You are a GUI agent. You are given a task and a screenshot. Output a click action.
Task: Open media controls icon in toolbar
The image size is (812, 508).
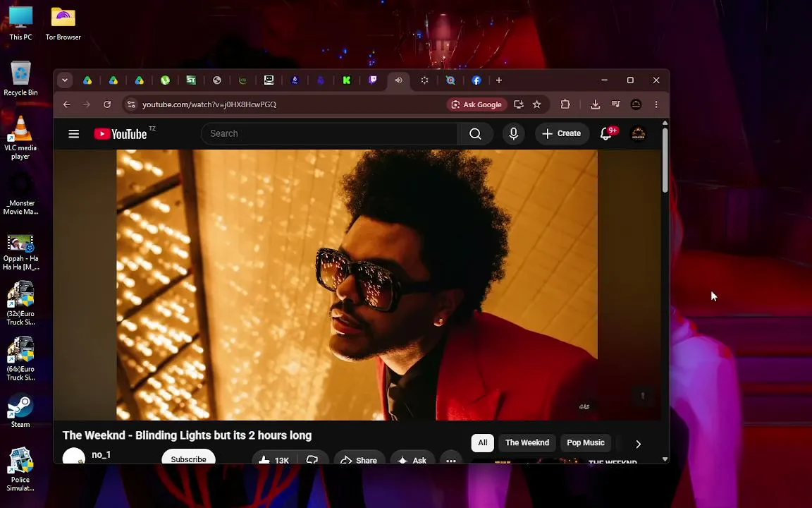[616, 104]
